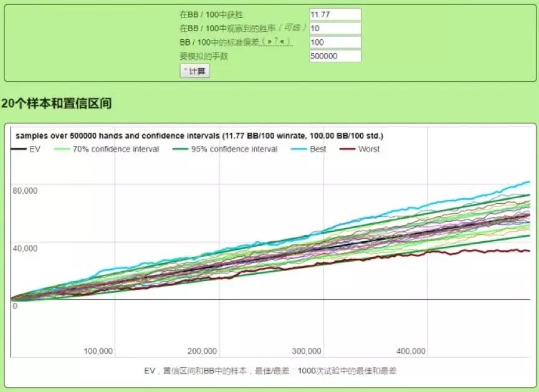Click the 20个样本和置信区间 section heading
Screen dimensions: 539x392
tap(56, 103)
